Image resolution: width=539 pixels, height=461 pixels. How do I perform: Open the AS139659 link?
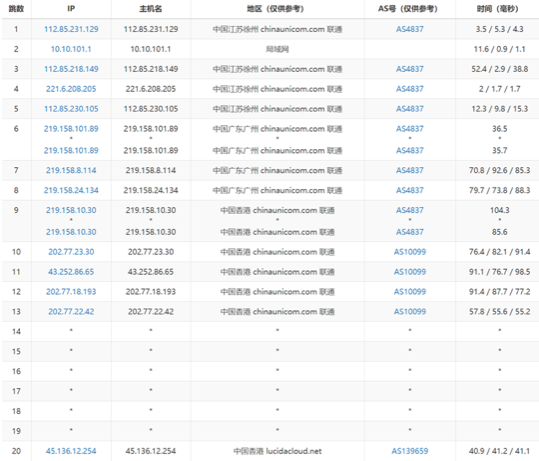click(410, 451)
